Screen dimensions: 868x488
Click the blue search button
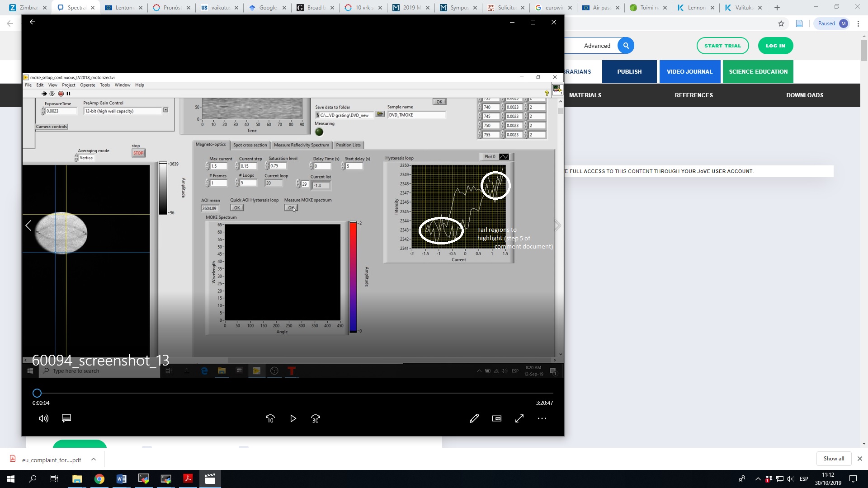626,46
